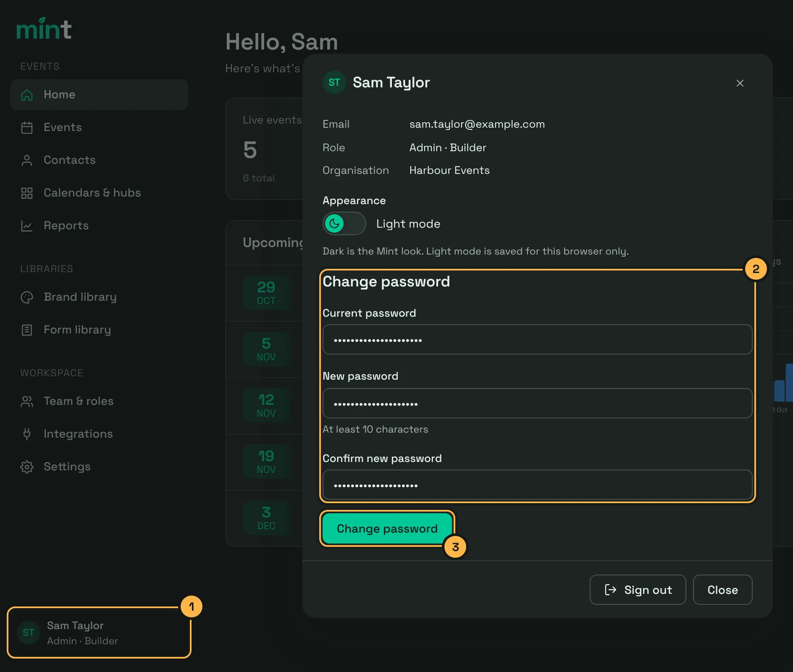Click the Appearance section label
The image size is (793, 672).
354,201
